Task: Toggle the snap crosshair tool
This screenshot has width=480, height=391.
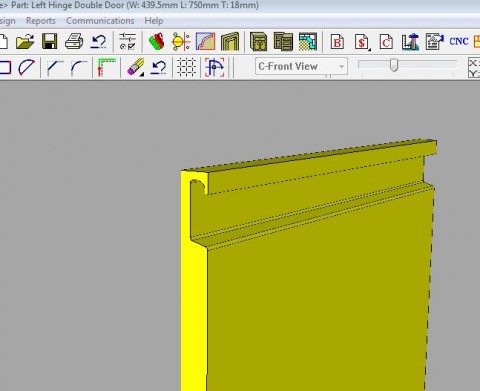Action: [214, 67]
